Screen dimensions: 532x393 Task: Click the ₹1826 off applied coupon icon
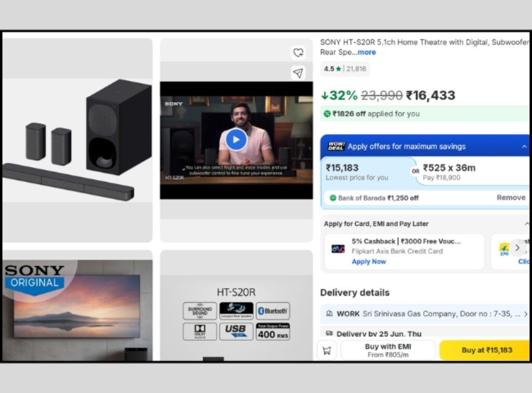[327, 114]
